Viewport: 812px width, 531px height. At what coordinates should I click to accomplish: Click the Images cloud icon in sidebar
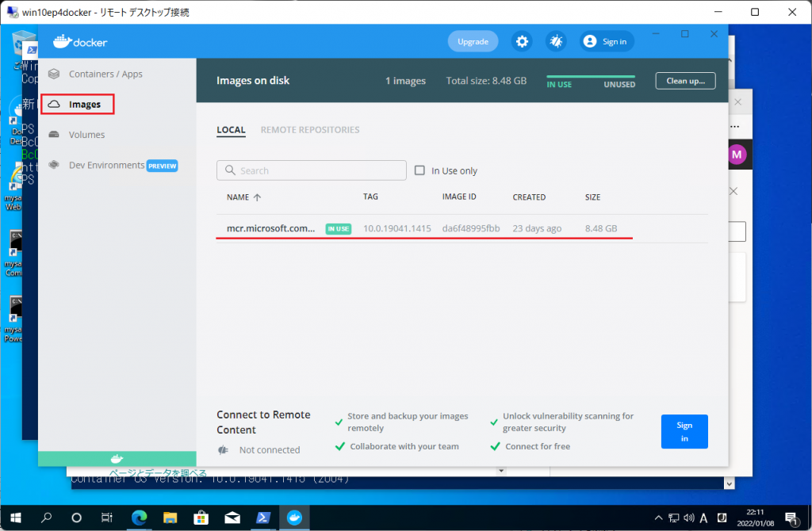tap(54, 104)
